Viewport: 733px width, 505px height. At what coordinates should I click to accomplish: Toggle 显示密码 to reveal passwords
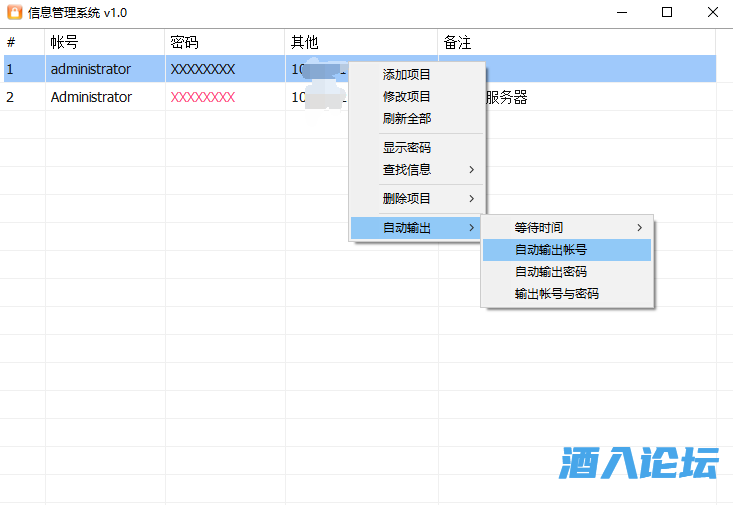[407, 148]
